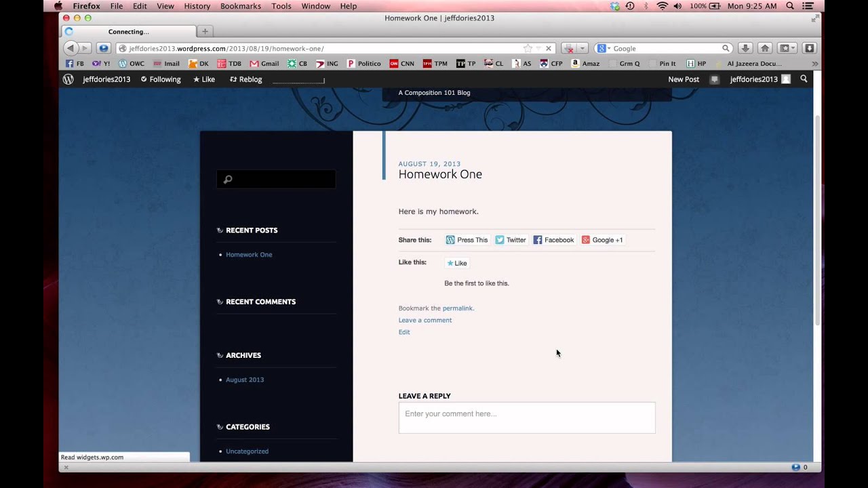
Task: Click the Reblog button in the admin bar
Action: point(245,79)
